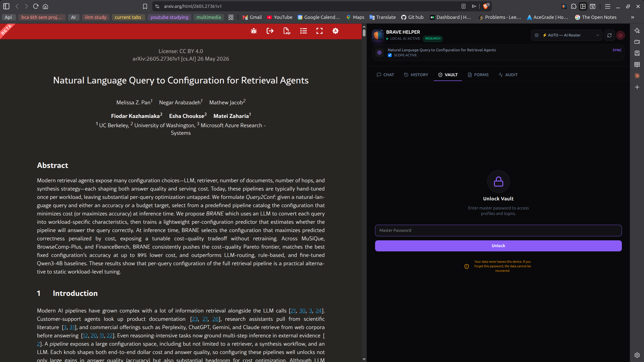Open the 'AI' bookmark folder
Screen dimensions: 644x362
[73, 17]
